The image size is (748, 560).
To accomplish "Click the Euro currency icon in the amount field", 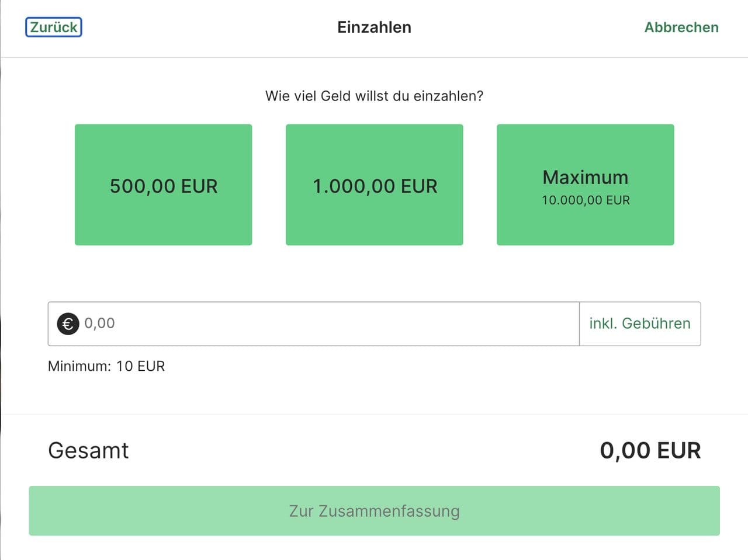I will [68, 324].
